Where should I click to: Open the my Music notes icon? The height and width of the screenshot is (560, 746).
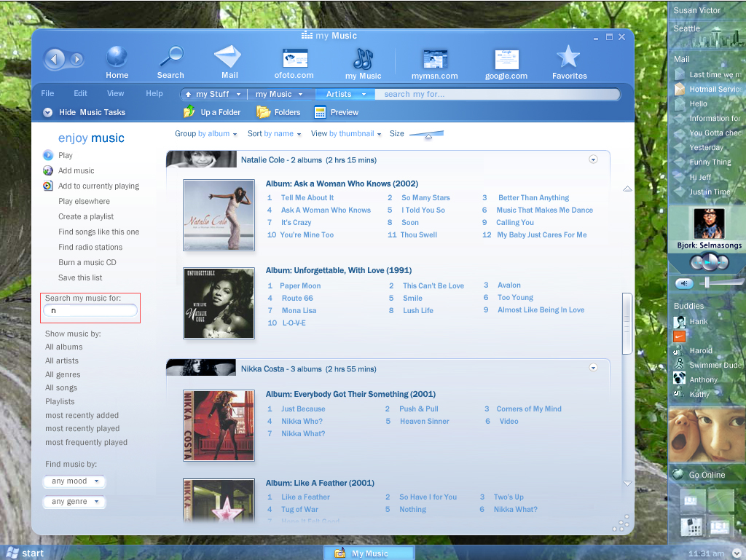(363, 58)
